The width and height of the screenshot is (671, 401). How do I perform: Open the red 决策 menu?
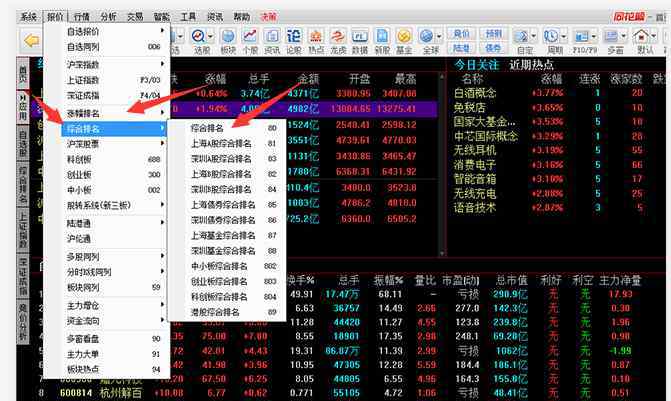coord(268,17)
